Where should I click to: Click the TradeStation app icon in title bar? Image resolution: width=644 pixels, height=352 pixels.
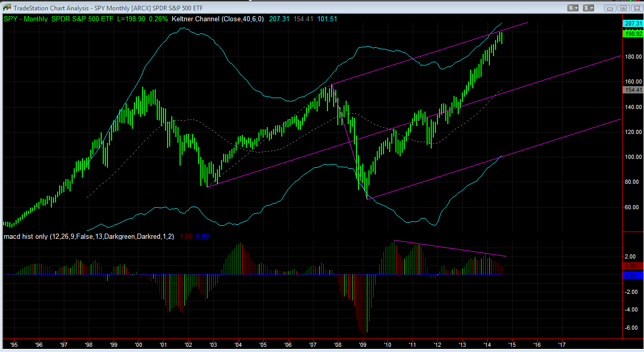[6, 7]
